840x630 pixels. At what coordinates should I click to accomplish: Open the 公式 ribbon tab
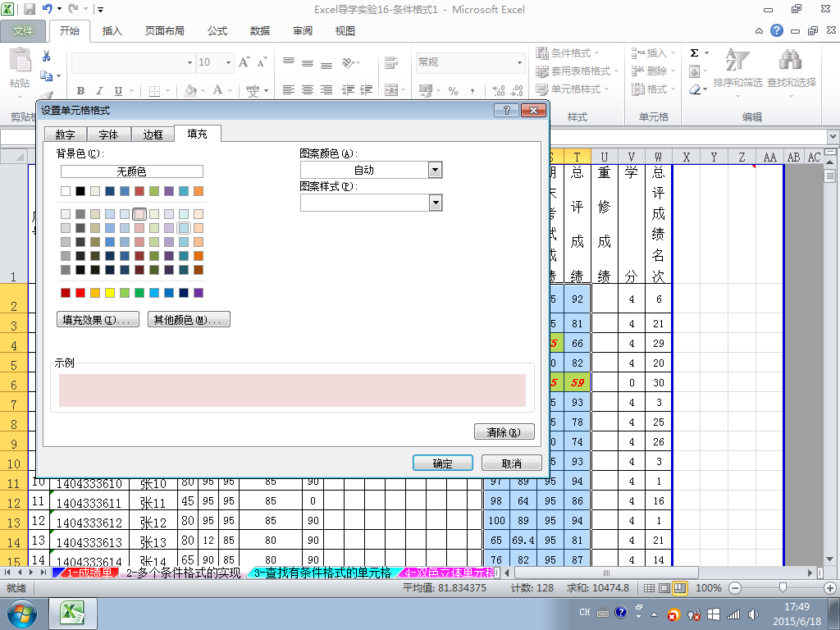pyautogui.click(x=217, y=31)
